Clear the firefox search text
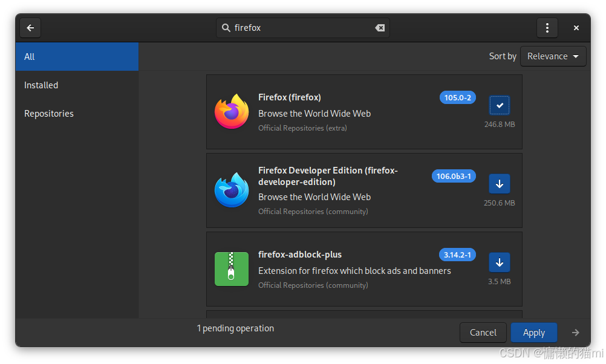 coord(380,28)
